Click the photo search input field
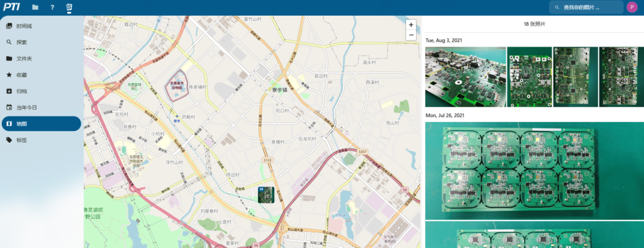Viewport: 644px width, 248px height. [586, 7]
